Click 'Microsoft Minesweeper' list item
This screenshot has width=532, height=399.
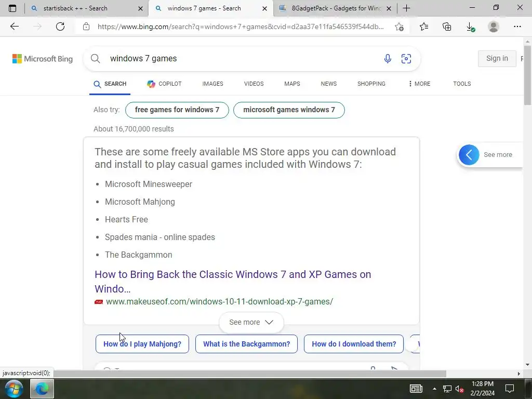149,184
